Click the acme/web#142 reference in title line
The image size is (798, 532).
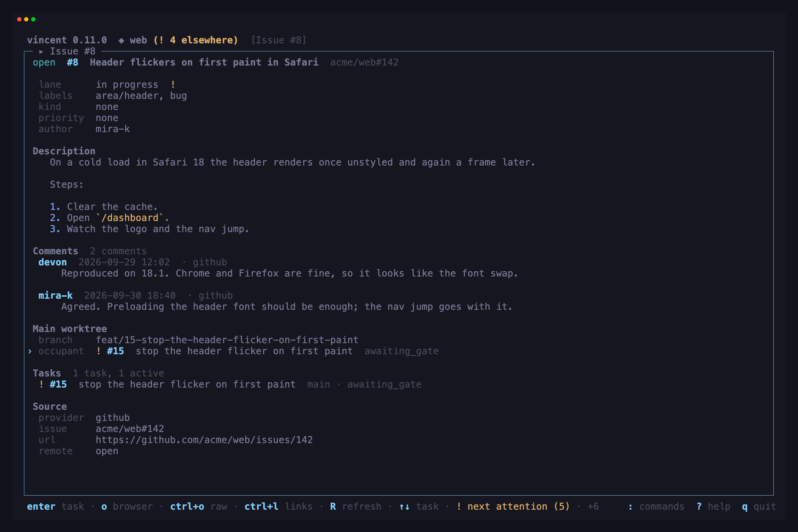click(364, 63)
